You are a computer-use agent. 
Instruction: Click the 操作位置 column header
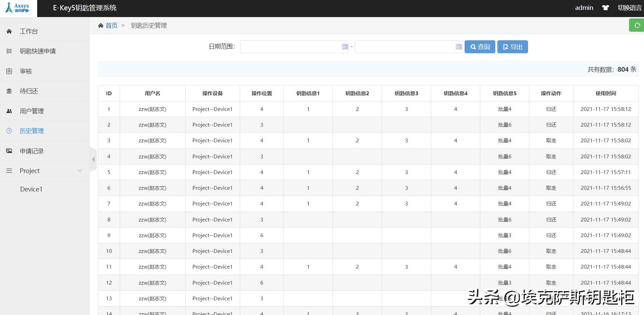[x=262, y=94]
